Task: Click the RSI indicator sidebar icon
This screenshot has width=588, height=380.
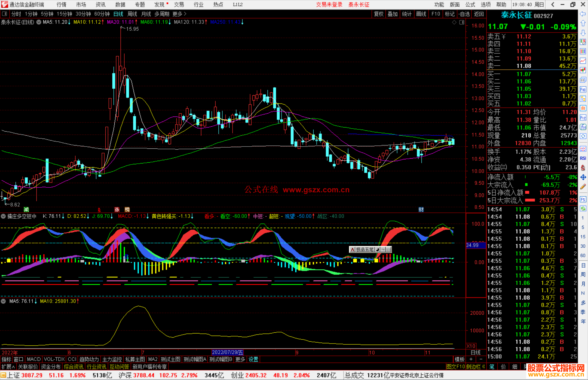Action: [x=583, y=158]
